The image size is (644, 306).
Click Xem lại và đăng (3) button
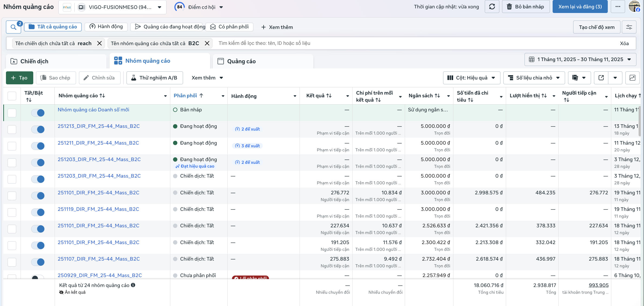point(580,7)
